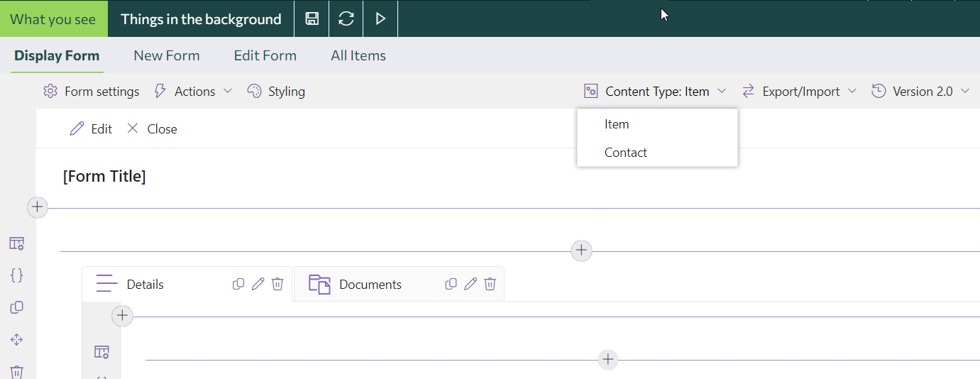
Task: Duplicate the Documents tab
Action: coord(451,284)
